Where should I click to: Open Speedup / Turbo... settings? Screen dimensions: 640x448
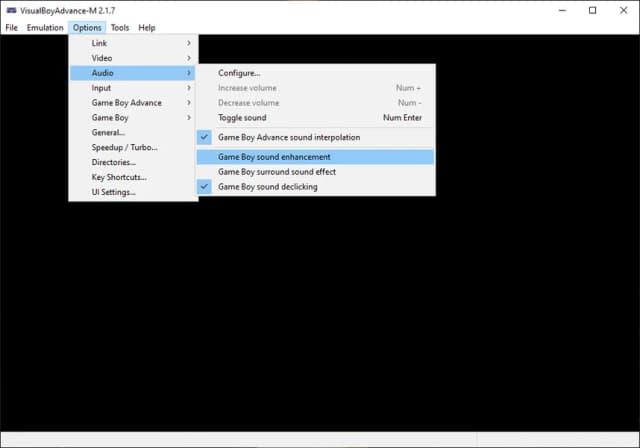click(x=133, y=147)
